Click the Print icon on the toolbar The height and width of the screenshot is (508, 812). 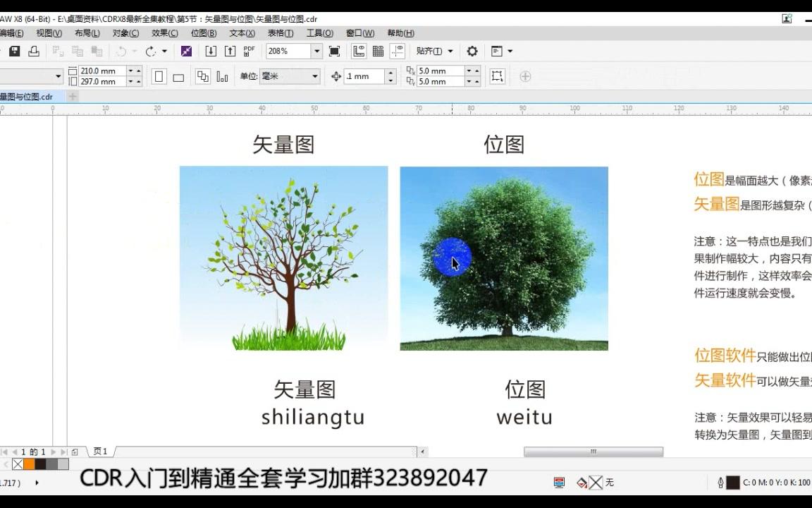point(34,51)
